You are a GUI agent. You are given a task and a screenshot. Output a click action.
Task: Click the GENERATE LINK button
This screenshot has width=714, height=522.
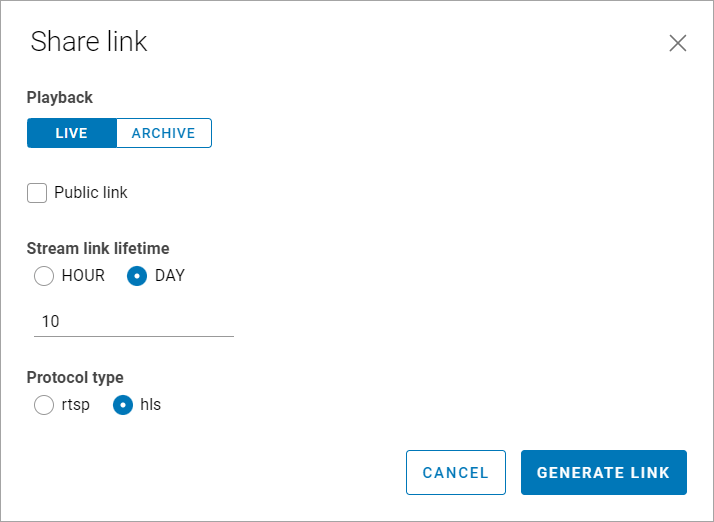click(603, 472)
